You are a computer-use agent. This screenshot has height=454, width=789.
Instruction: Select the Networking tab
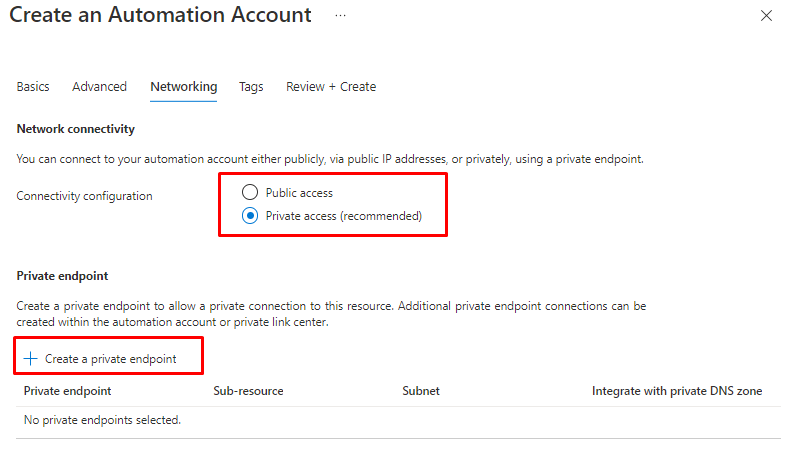click(183, 87)
